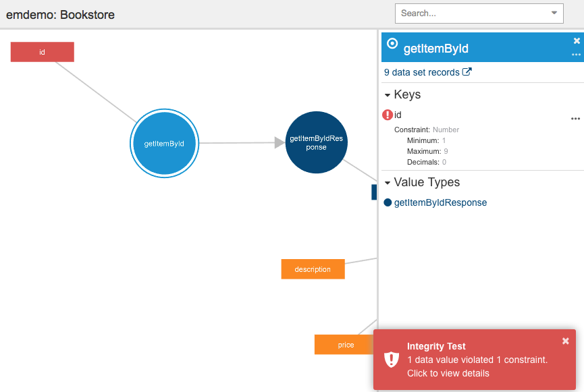Click the id key label
The width and height of the screenshot is (584, 392).
(398, 115)
